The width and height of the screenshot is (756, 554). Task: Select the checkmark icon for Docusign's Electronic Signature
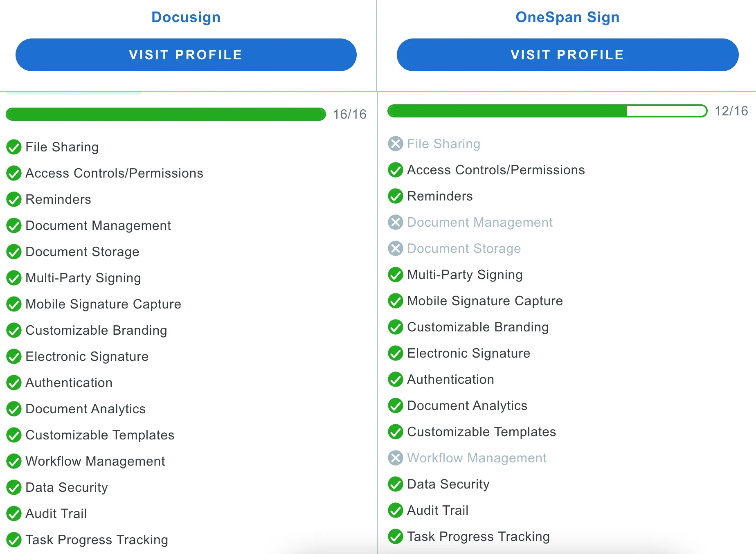point(13,356)
